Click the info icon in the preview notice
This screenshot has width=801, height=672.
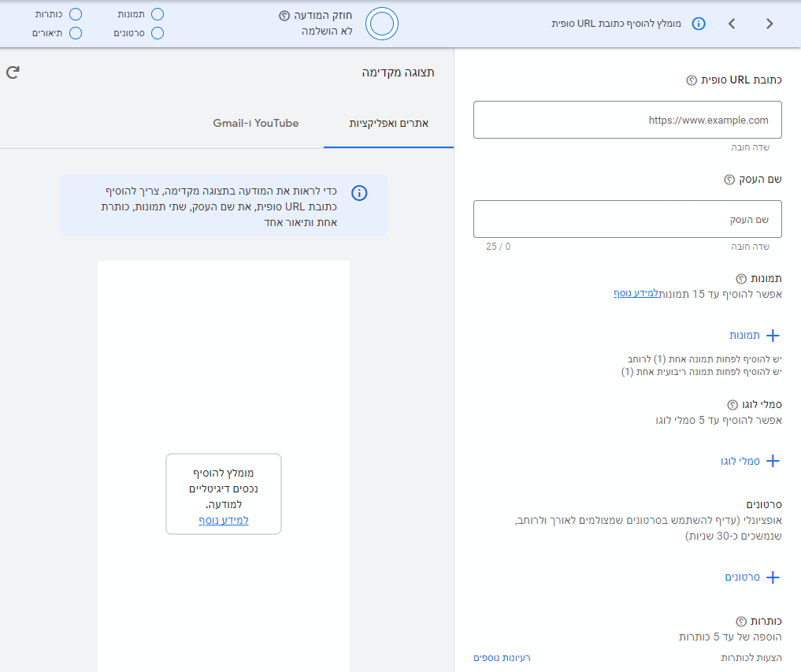359,193
